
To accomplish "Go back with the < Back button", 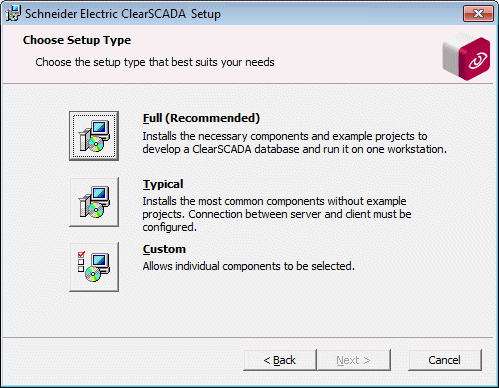I will pyautogui.click(x=280, y=360).
